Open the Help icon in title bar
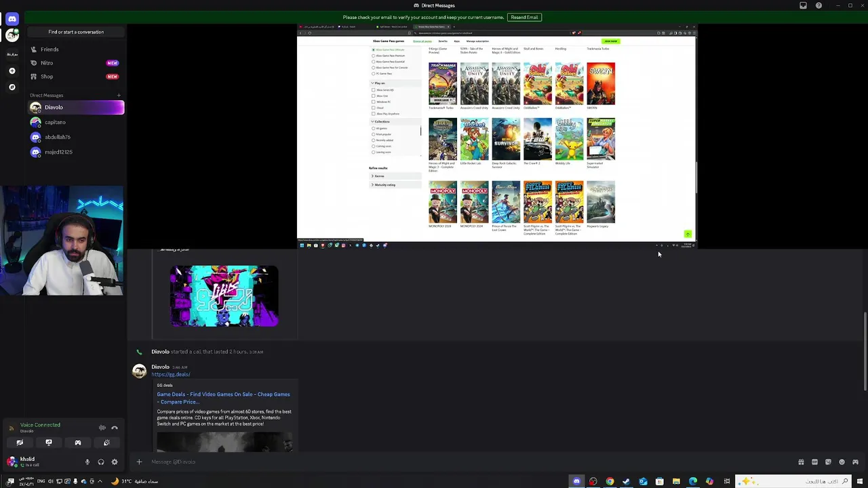The image size is (868, 488). [x=818, y=5]
